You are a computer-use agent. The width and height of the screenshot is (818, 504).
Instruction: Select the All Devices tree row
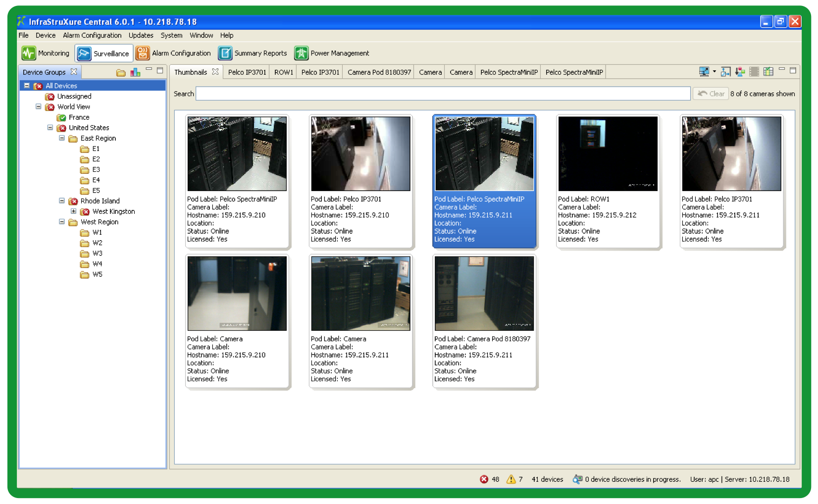pos(92,86)
